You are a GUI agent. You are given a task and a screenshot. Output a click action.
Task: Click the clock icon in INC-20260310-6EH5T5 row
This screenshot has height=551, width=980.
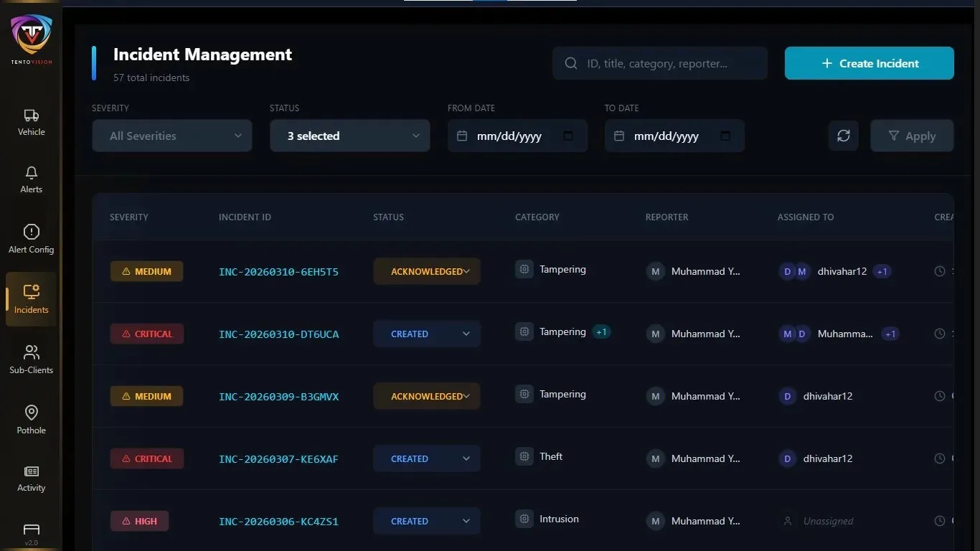coord(940,271)
